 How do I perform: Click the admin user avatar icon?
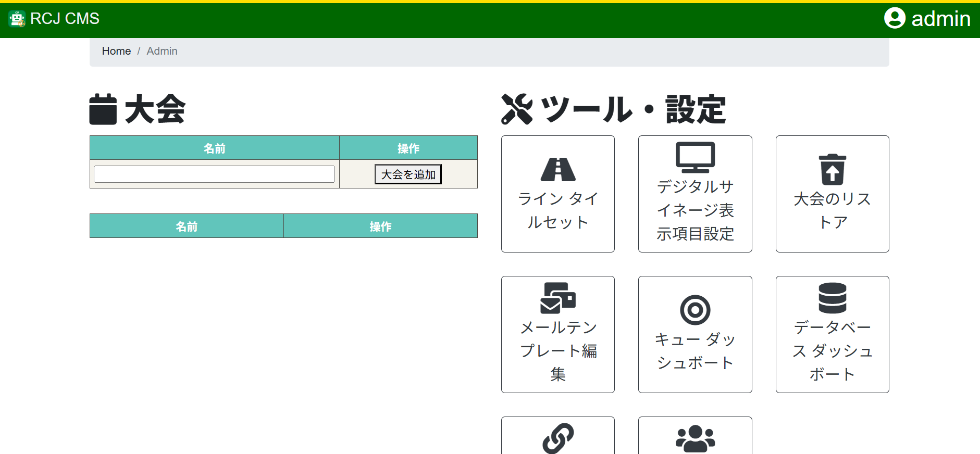click(x=895, y=18)
